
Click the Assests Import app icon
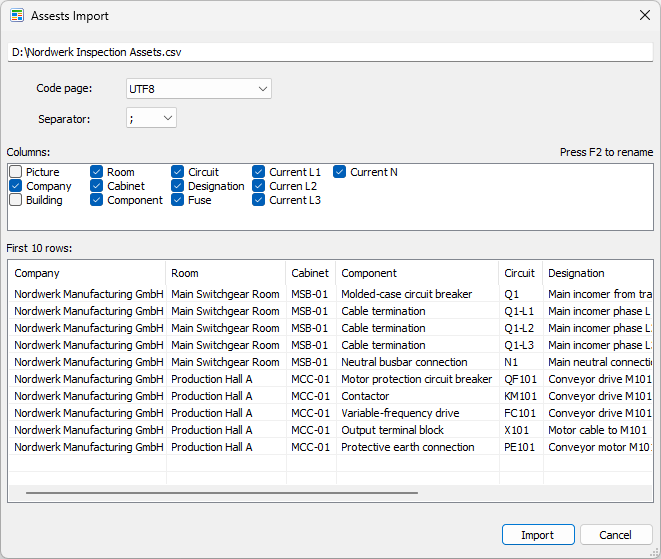pyautogui.click(x=17, y=16)
